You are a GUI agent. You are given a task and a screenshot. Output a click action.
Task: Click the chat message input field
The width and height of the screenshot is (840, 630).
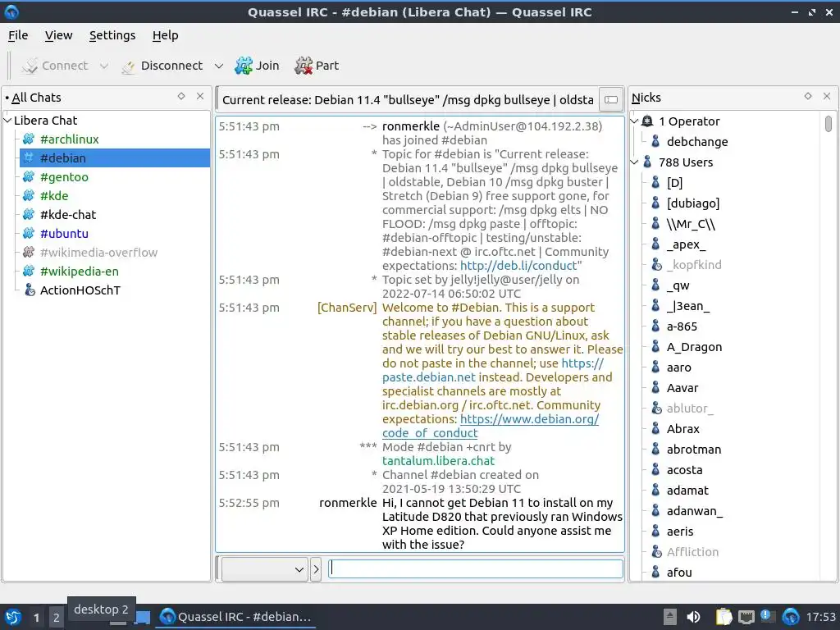tap(476, 568)
